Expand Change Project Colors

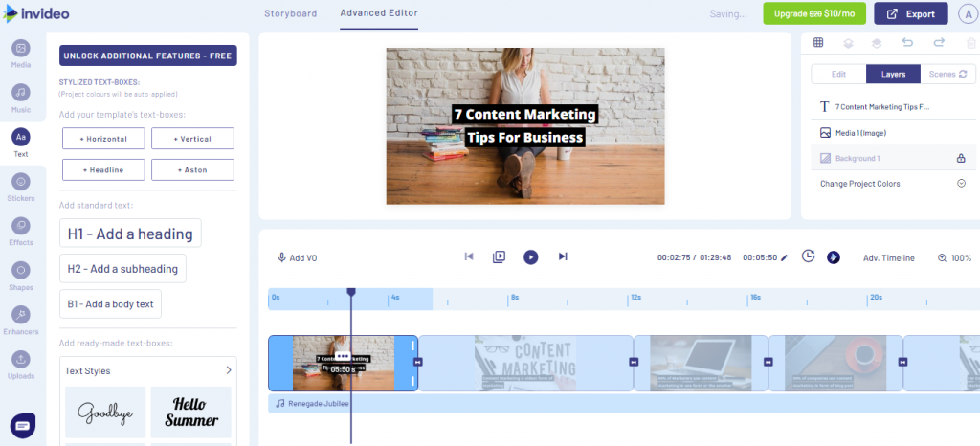pos(961,184)
